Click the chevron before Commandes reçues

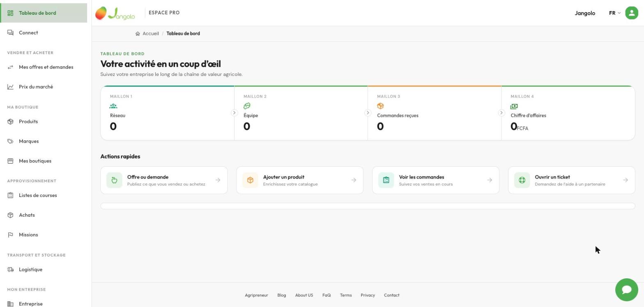point(368,113)
